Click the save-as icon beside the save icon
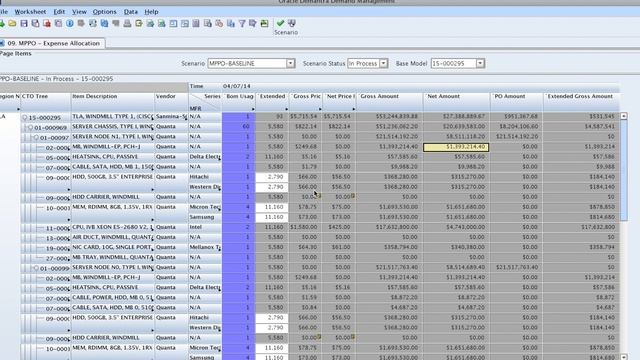Screen dimensions: 640x360 (x=36, y=23)
